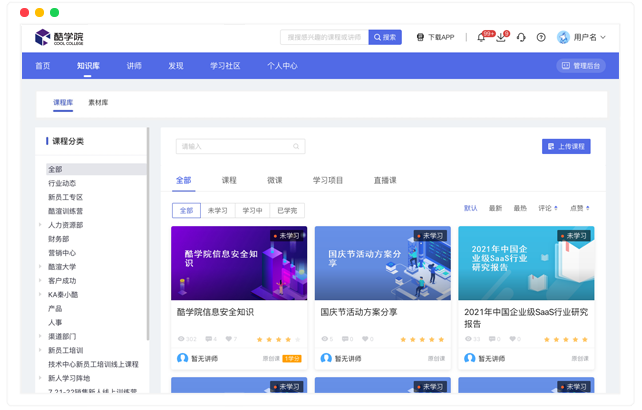The width and height of the screenshot is (642, 410).
Task: Switch to the 素材库 tab
Action: pyautogui.click(x=98, y=102)
